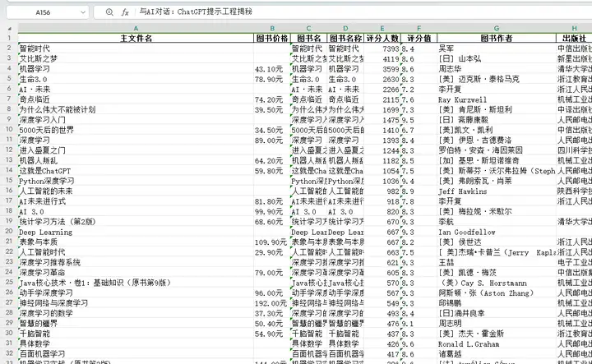Open the fx insert function dialog
592x364 pixels.
click(x=125, y=12)
